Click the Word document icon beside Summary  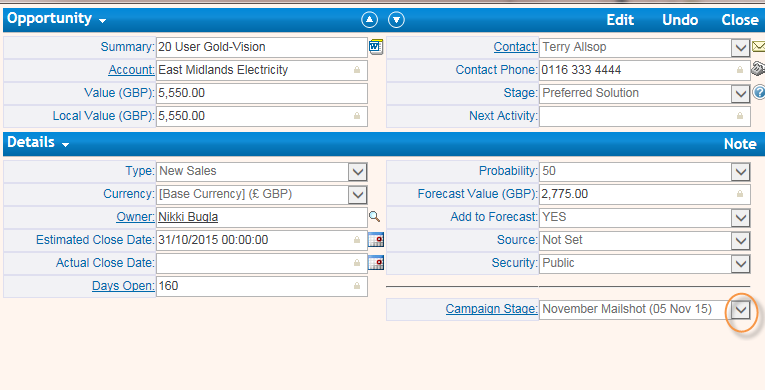(x=376, y=47)
